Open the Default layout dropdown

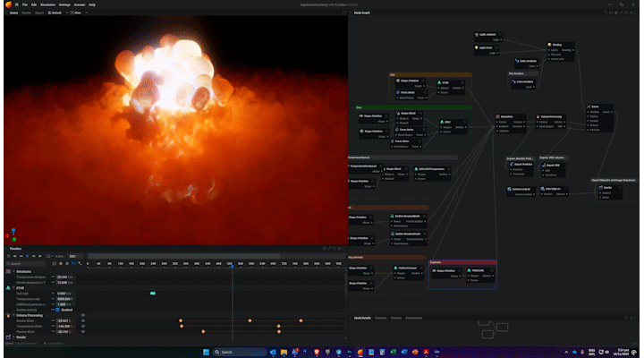[x=55, y=13]
